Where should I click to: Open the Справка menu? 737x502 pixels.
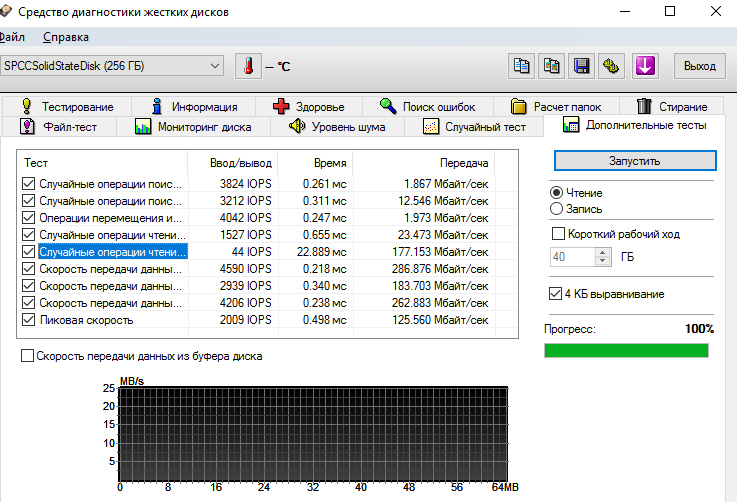click(x=65, y=37)
